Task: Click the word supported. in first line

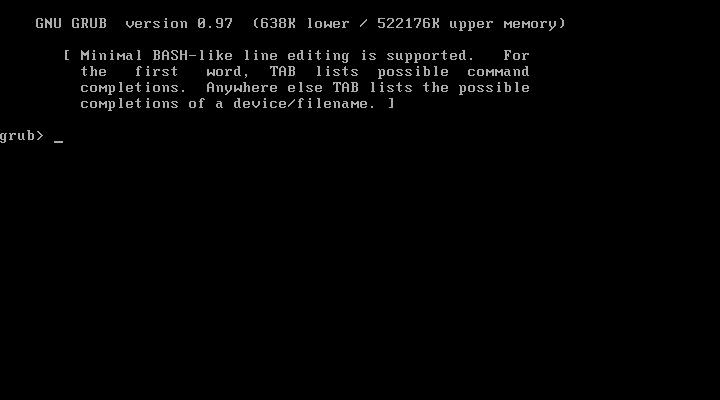Action: (x=430, y=56)
